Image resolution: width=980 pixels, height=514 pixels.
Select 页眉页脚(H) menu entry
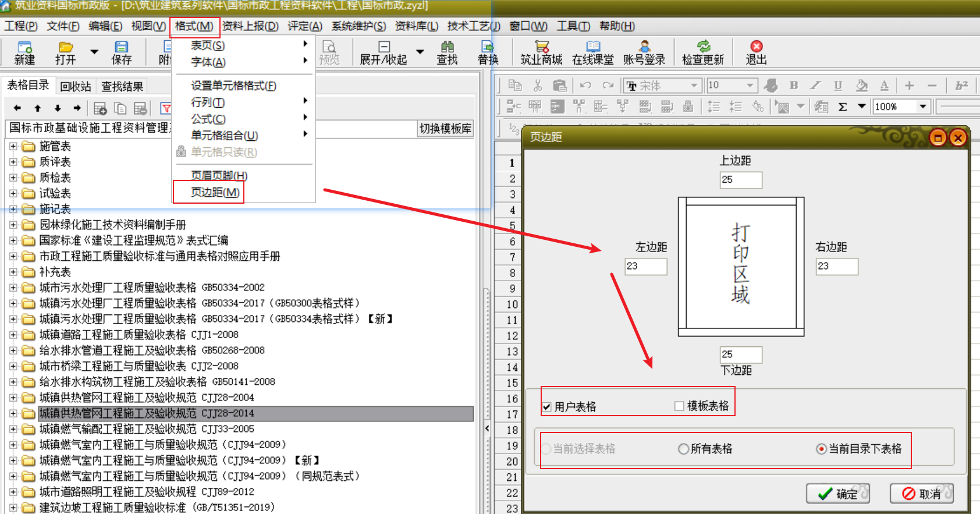point(219,175)
